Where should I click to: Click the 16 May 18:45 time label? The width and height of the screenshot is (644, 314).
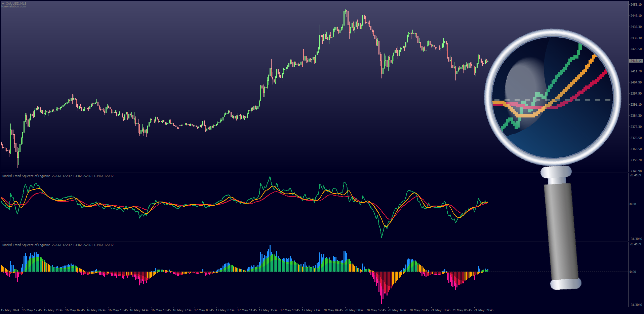[161, 310]
